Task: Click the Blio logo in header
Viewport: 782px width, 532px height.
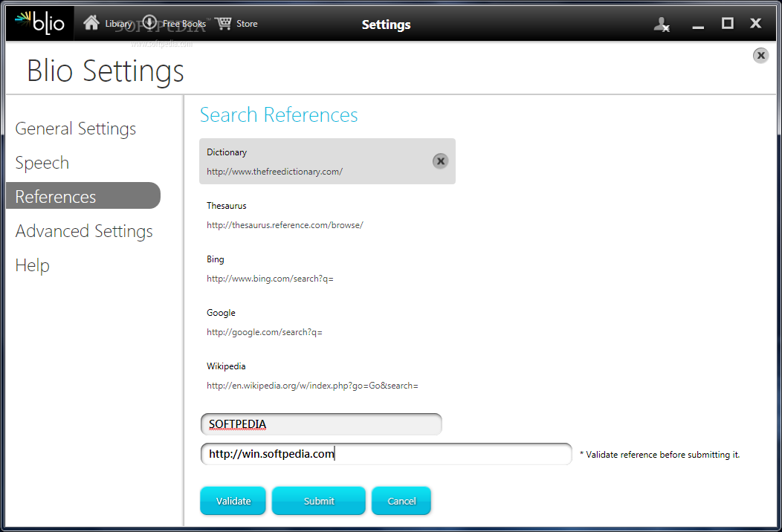Action: pos(40,24)
